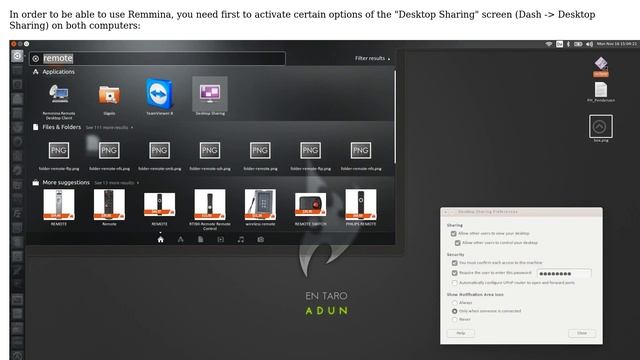Open the keyboard layout indicator
Viewport: 640px width, 360px height.
click(x=559, y=44)
